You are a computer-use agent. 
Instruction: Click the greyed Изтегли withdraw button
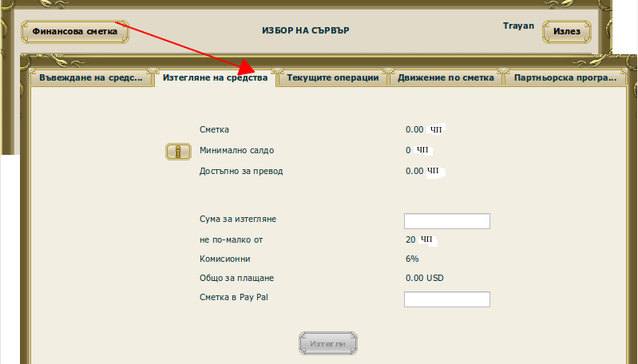[x=328, y=343]
